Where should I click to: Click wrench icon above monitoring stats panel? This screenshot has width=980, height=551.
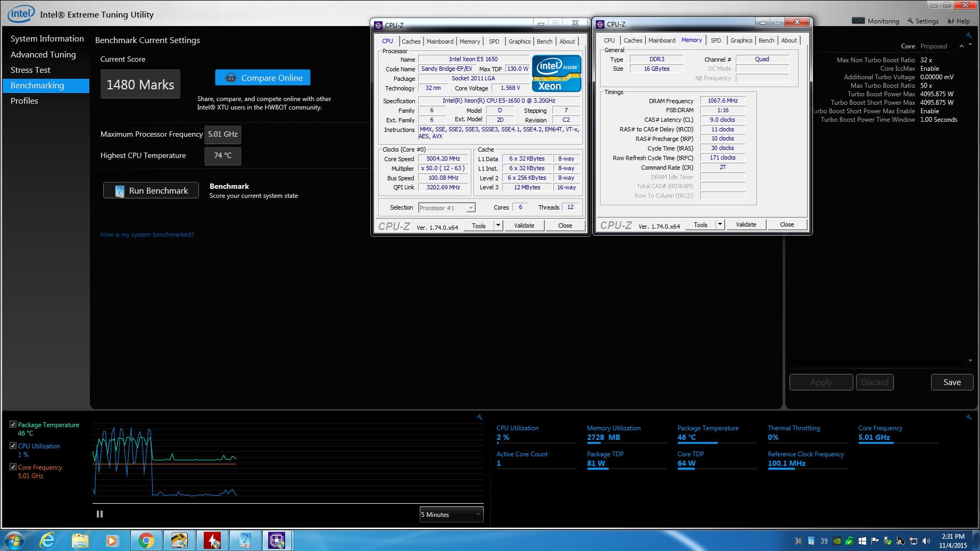969,418
